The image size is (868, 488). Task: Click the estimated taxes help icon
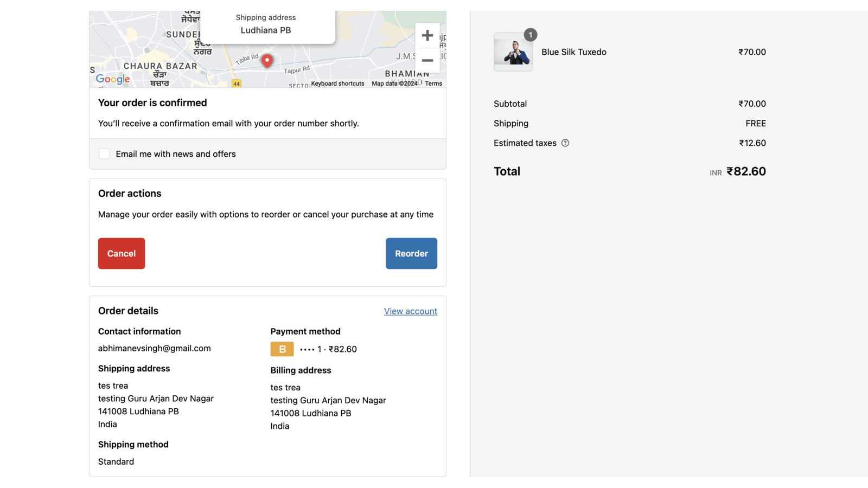click(x=565, y=143)
